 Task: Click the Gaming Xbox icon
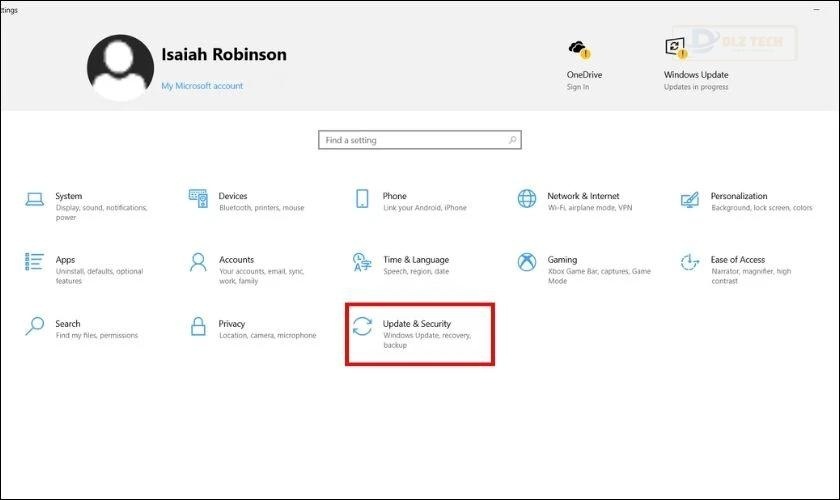coord(527,262)
